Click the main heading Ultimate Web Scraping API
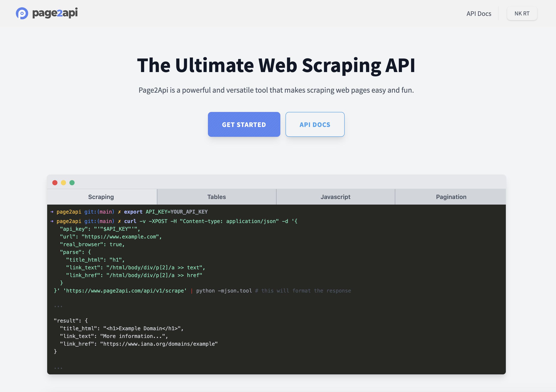The width and height of the screenshot is (556, 392). click(276, 65)
